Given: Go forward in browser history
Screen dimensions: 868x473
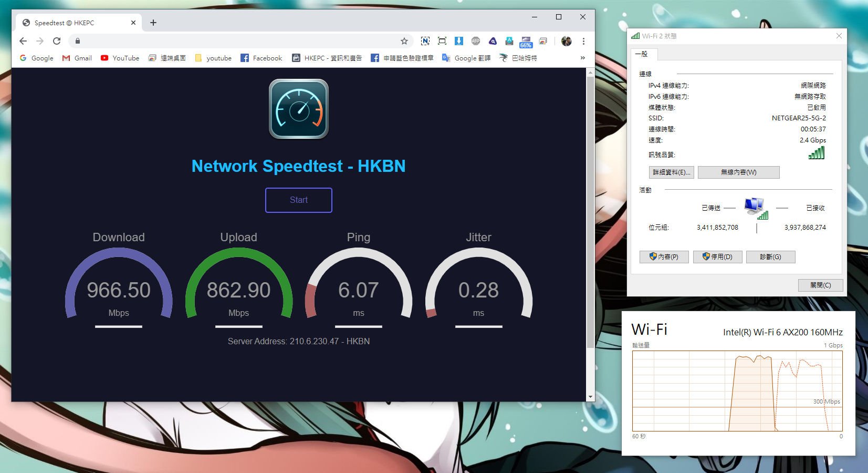Looking at the screenshot, I should click(x=40, y=41).
